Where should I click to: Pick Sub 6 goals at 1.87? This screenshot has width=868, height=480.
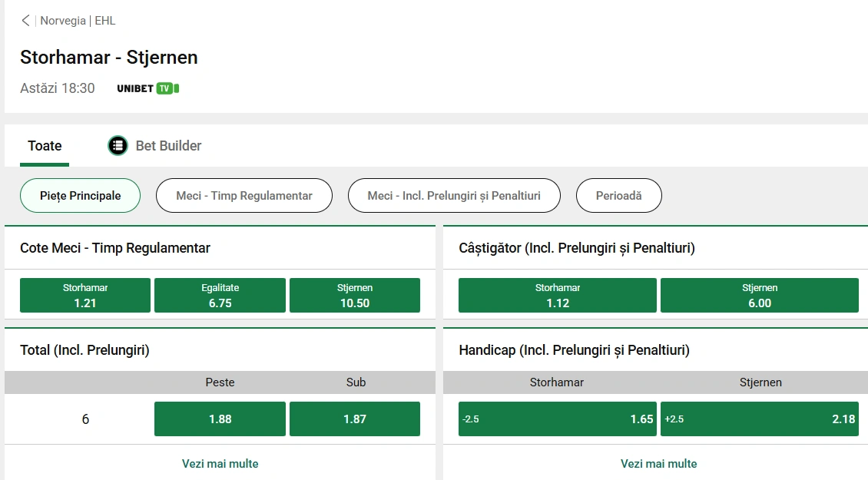pyautogui.click(x=354, y=419)
